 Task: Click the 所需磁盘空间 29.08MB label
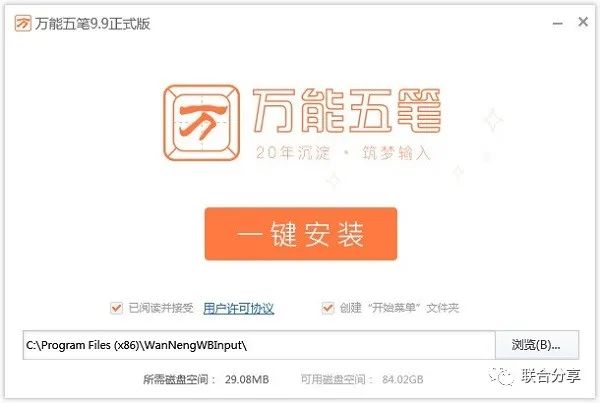click(206, 379)
